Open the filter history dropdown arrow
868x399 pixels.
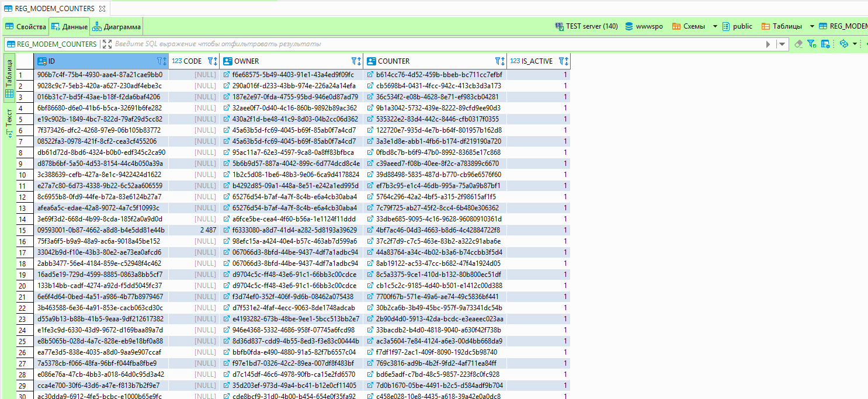tap(782, 44)
